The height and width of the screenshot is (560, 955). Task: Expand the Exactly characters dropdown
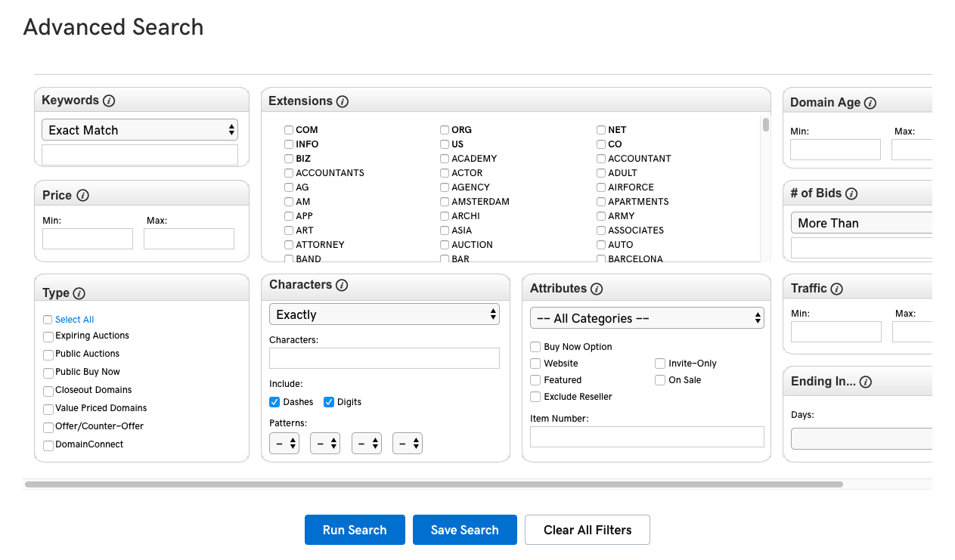click(384, 314)
